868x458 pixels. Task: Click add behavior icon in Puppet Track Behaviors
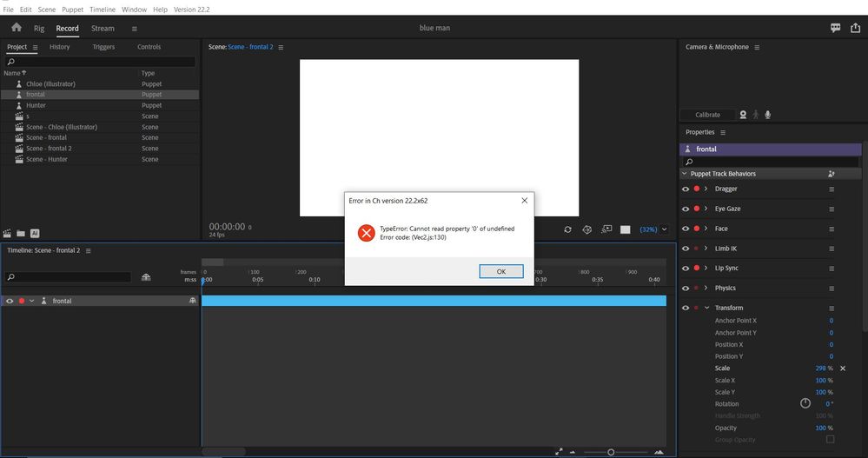point(831,174)
